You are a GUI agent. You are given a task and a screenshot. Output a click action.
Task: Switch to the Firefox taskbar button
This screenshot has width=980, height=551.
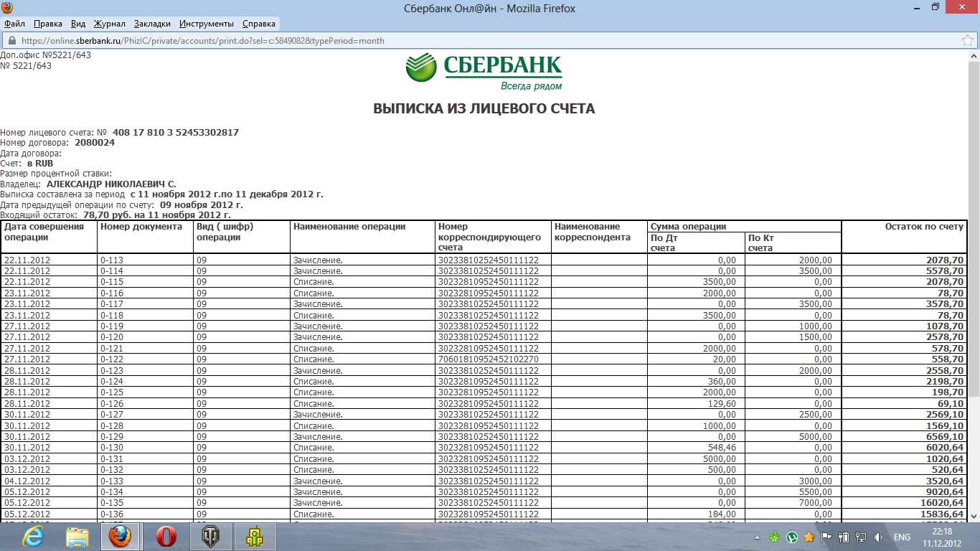pyautogui.click(x=121, y=537)
